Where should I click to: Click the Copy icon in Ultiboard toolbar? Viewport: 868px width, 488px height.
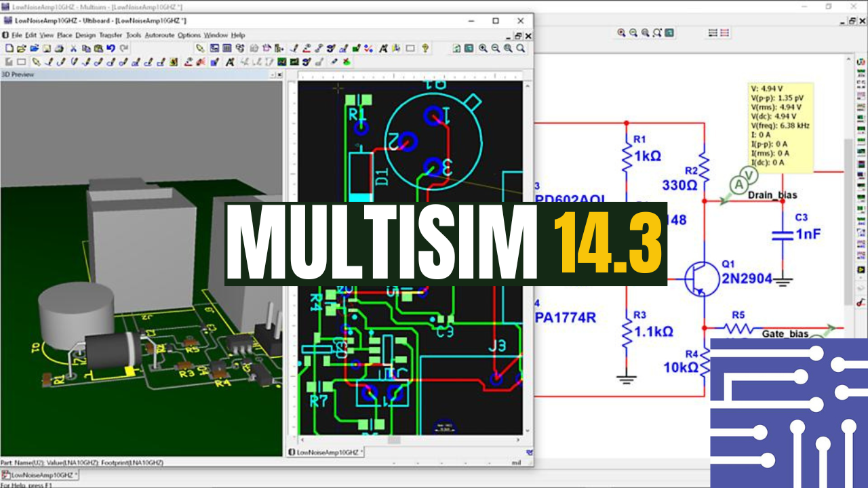86,49
